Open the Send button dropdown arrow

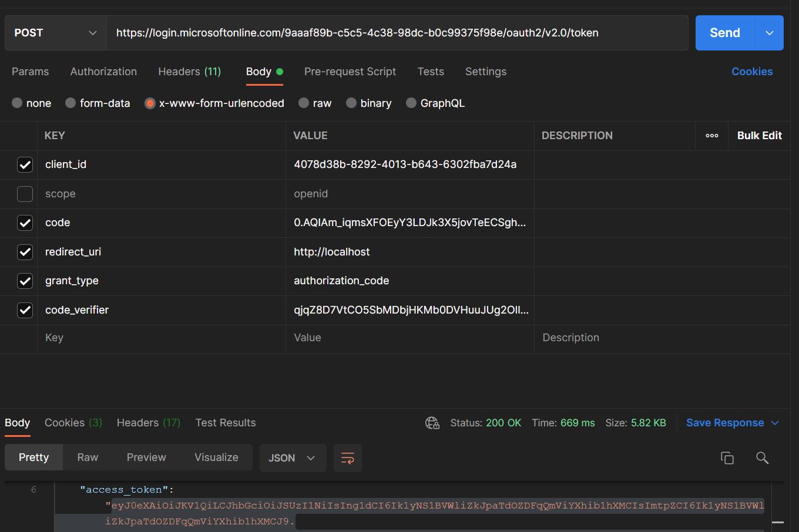(770, 33)
